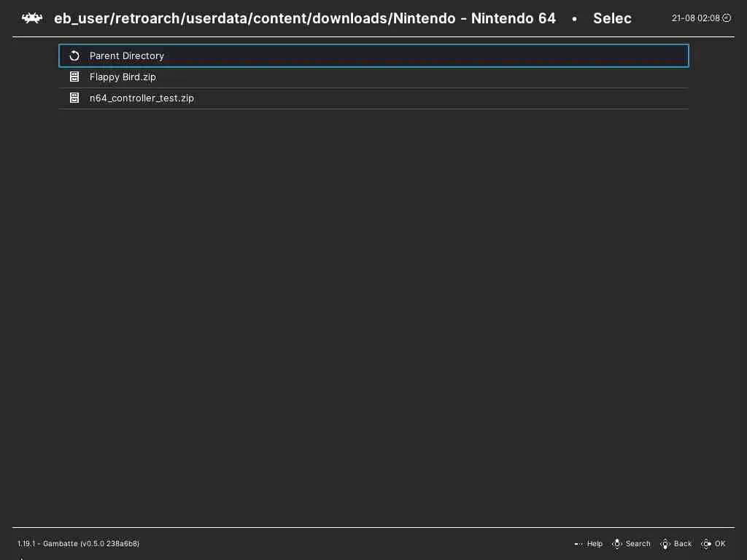Image resolution: width=747 pixels, height=560 pixels.
Task: Click the archive icon beside n64_controller_test.zip
Action: point(74,98)
